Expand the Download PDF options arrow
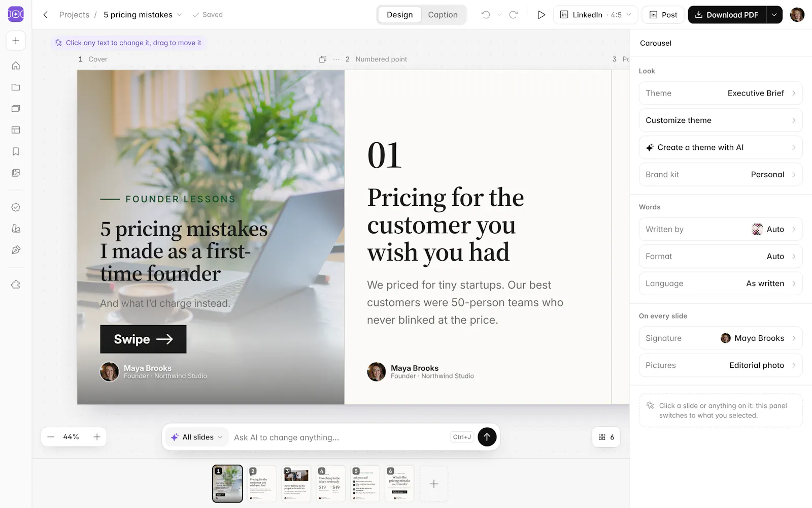The width and height of the screenshot is (812, 508). coord(774,15)
